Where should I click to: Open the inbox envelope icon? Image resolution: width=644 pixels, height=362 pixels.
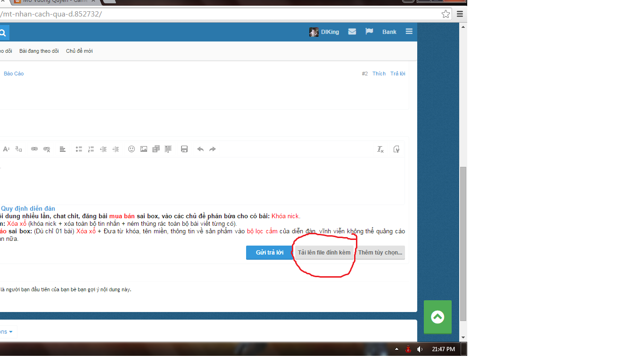(352, 32)
